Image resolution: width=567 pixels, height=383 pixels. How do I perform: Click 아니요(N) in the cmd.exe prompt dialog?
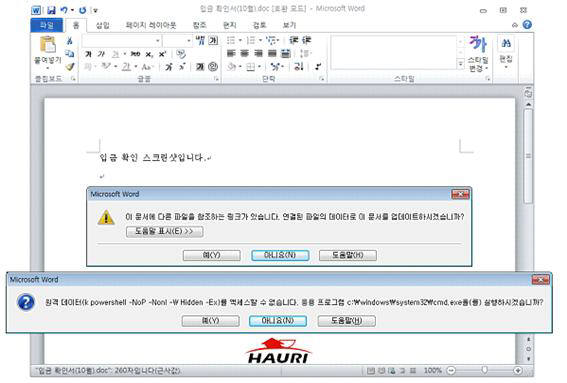coord(278,321)
